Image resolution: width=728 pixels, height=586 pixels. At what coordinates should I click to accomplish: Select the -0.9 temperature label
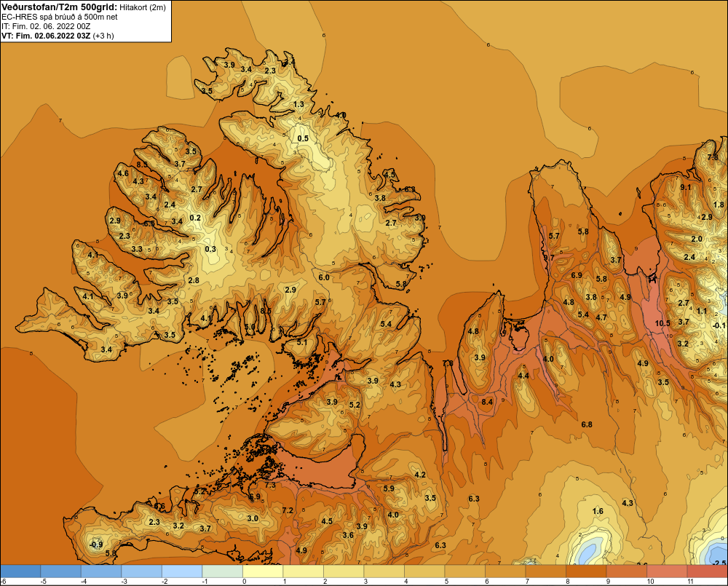95,545
